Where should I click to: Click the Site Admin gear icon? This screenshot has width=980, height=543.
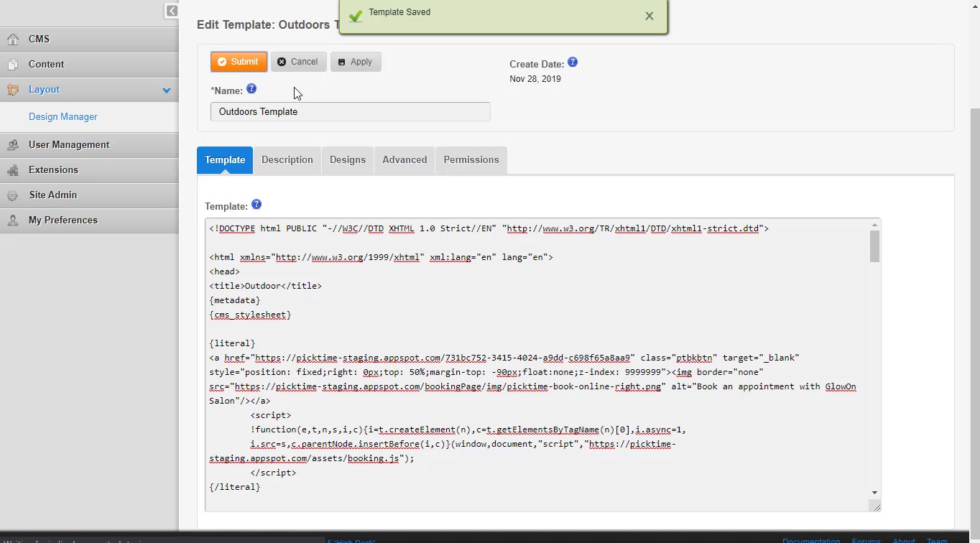click(12, 195)
